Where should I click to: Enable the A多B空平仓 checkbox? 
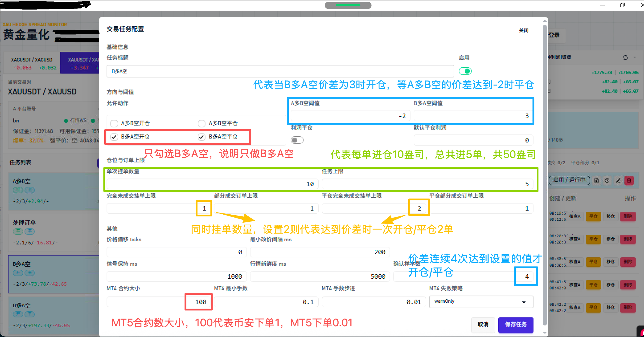pos(202,123)
